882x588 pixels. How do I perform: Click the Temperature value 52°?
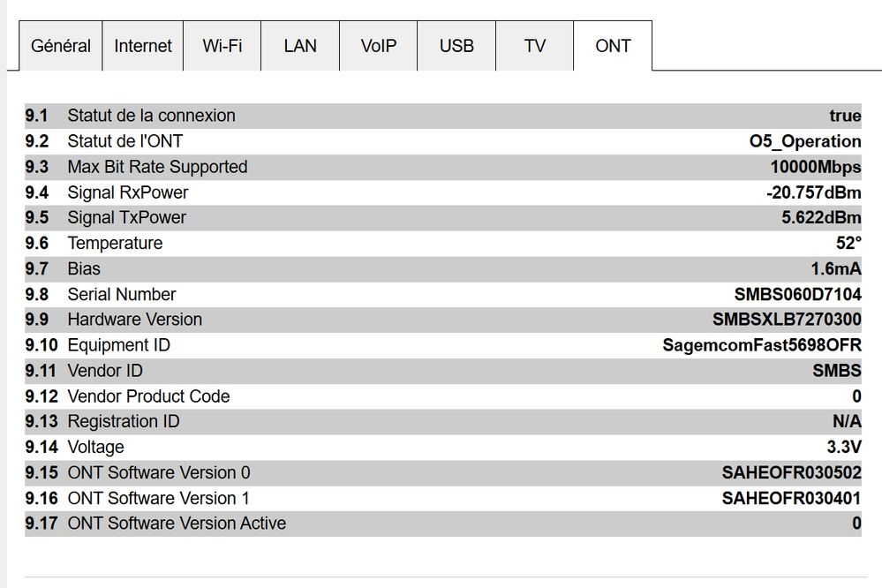point(848,243)
